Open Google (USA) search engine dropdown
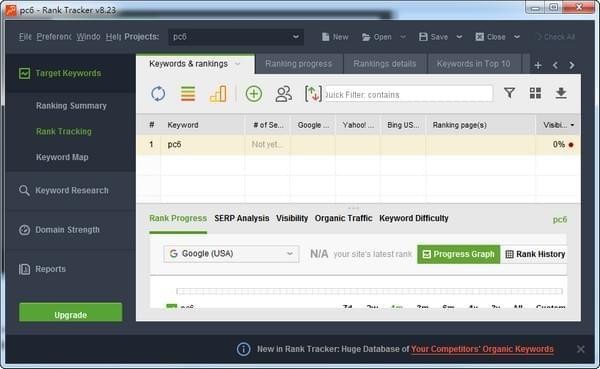 [231, 253]
